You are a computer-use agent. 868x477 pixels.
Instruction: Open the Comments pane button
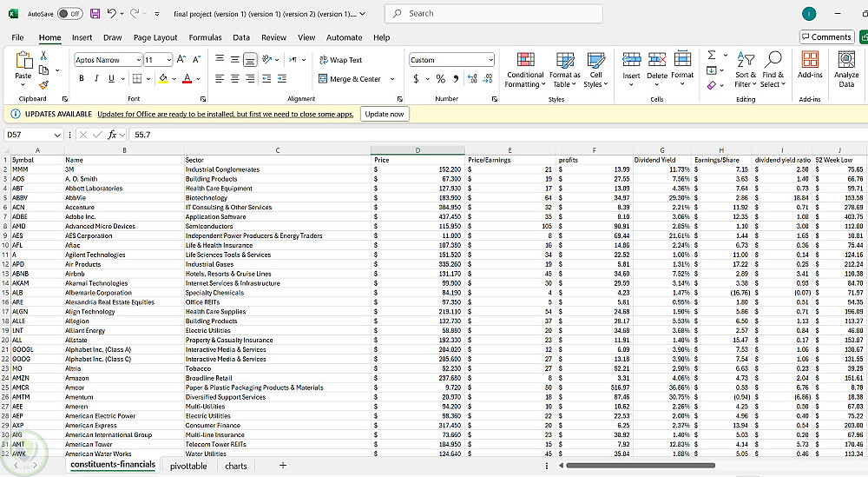coord(825,36)
